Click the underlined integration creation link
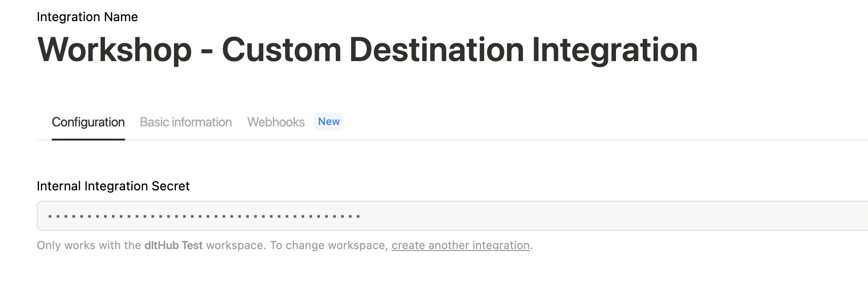Screen dimensions: 868x298 click(460, 245)
